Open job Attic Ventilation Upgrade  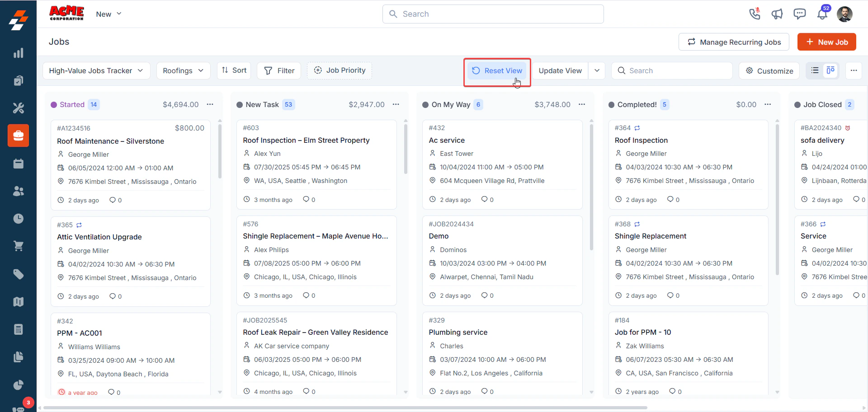click(99, 237)
